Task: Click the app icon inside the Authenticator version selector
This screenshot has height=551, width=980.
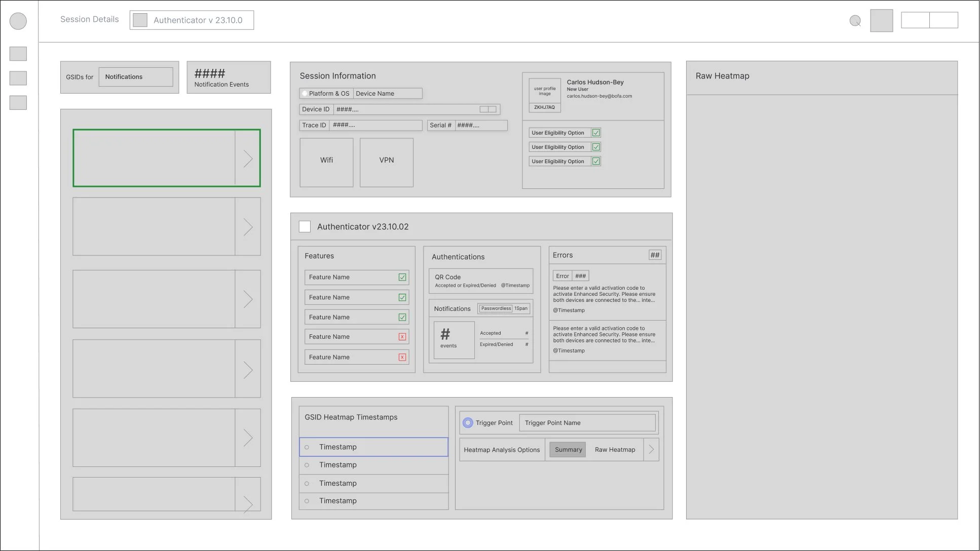Action: (x=140, y=20)
